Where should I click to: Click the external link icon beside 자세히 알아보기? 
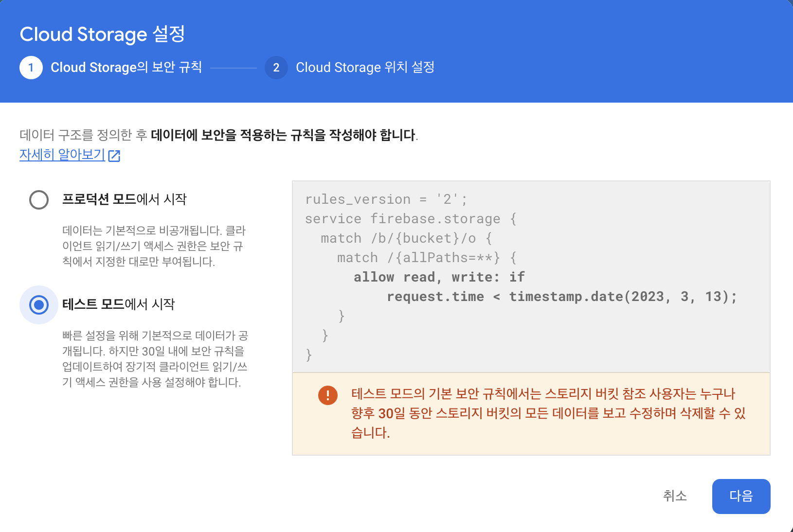[114, 156]
